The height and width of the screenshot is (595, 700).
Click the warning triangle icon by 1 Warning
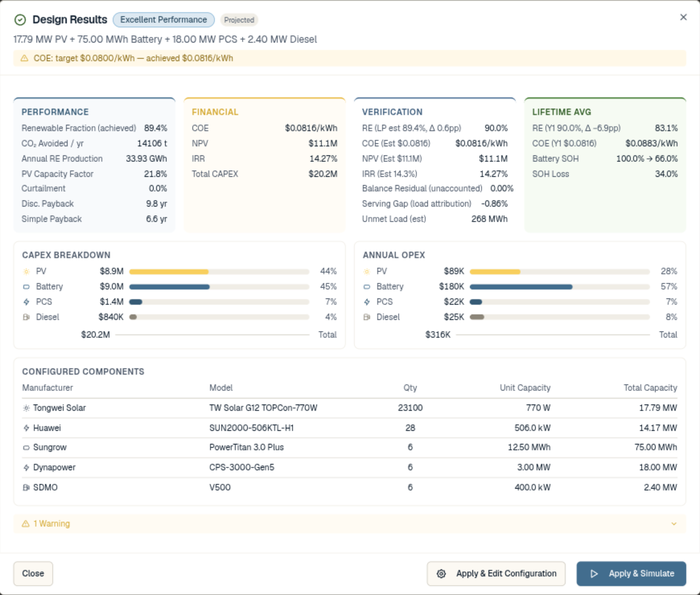coord(26,523)
